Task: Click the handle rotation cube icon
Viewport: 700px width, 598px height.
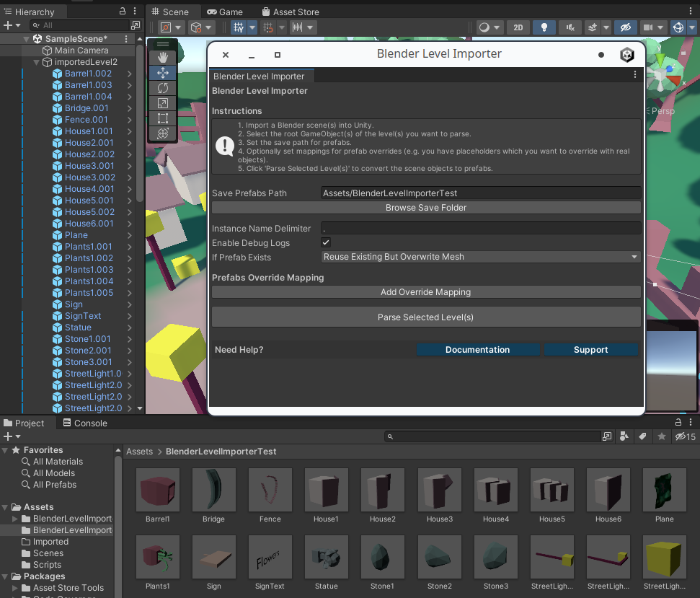Action: 196,27
